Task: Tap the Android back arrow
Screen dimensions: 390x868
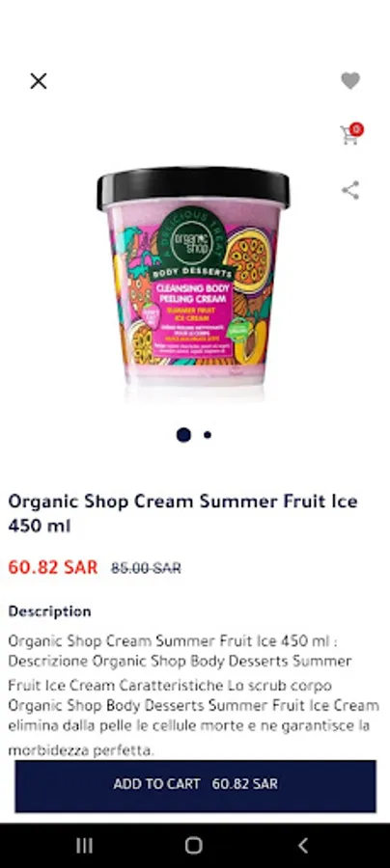Action: click(x=302, y=845)
